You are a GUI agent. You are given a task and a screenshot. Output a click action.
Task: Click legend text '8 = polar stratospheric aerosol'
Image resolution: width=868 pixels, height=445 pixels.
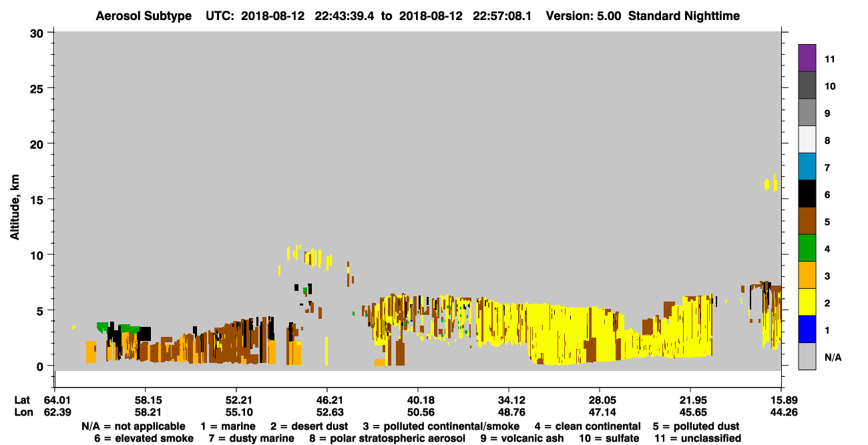[387, 438]
